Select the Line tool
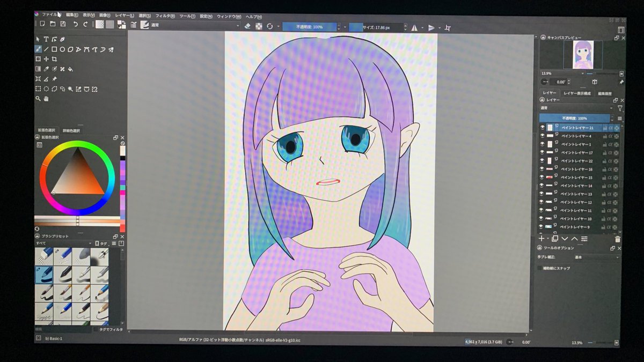The height and width of the screenshot is (362, 644). click(x=46, y=49)
